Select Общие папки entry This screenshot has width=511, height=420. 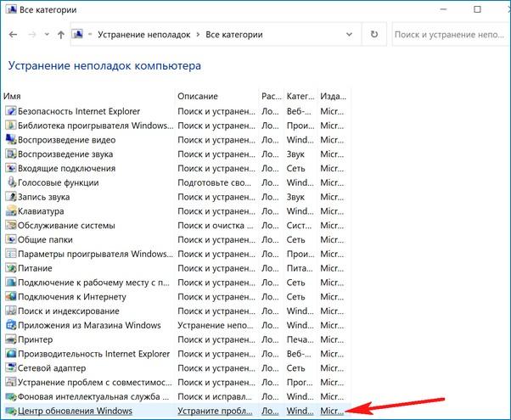click(x=45, y=239)
